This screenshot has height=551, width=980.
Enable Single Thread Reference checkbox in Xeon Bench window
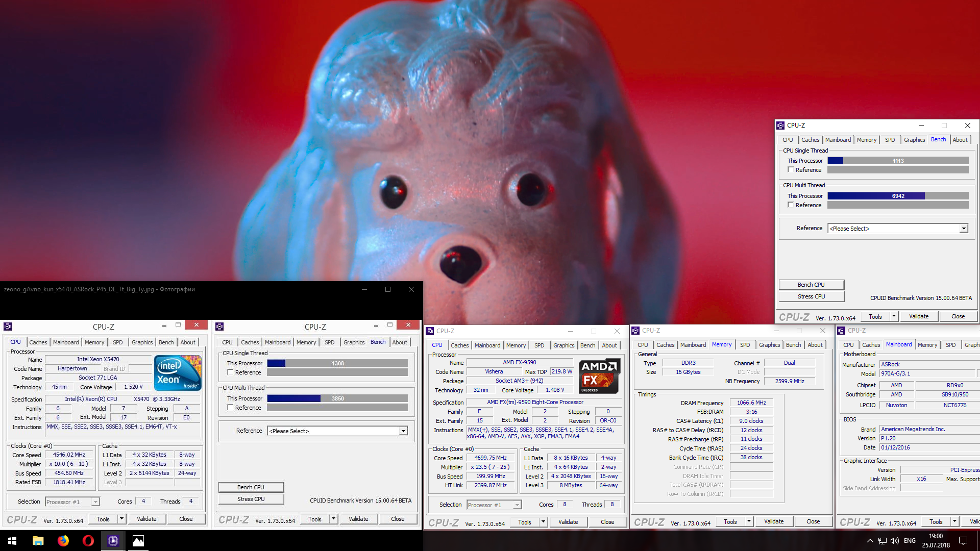(230, 372)
